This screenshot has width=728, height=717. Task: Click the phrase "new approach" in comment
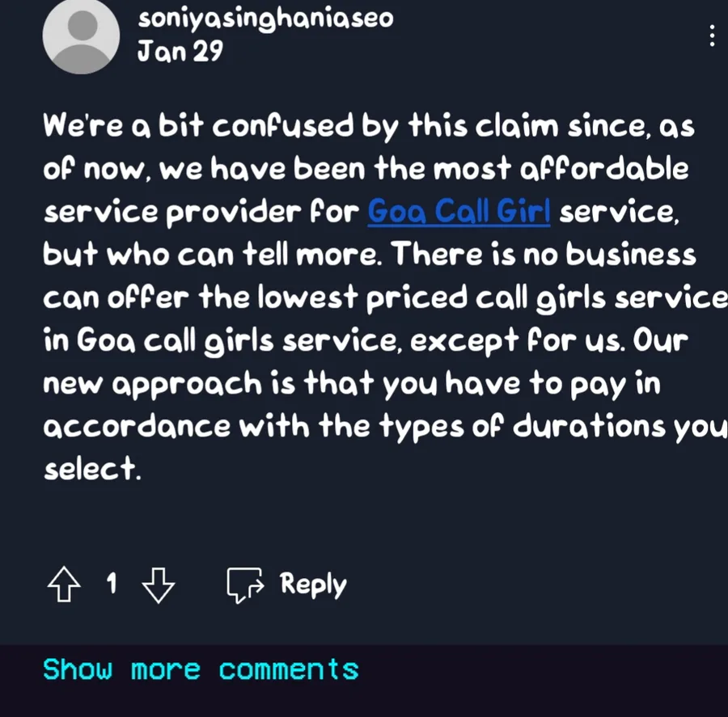(x=153, y=385)
